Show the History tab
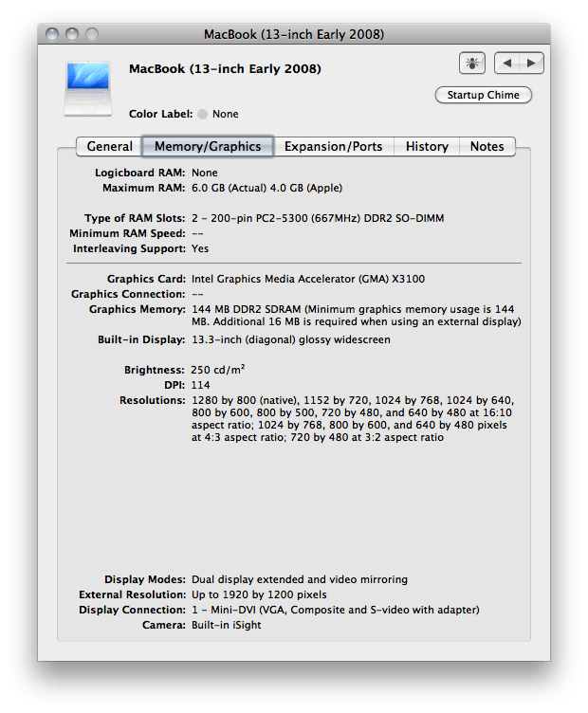This screenshot has width=588, height=713. pos(427,146)
